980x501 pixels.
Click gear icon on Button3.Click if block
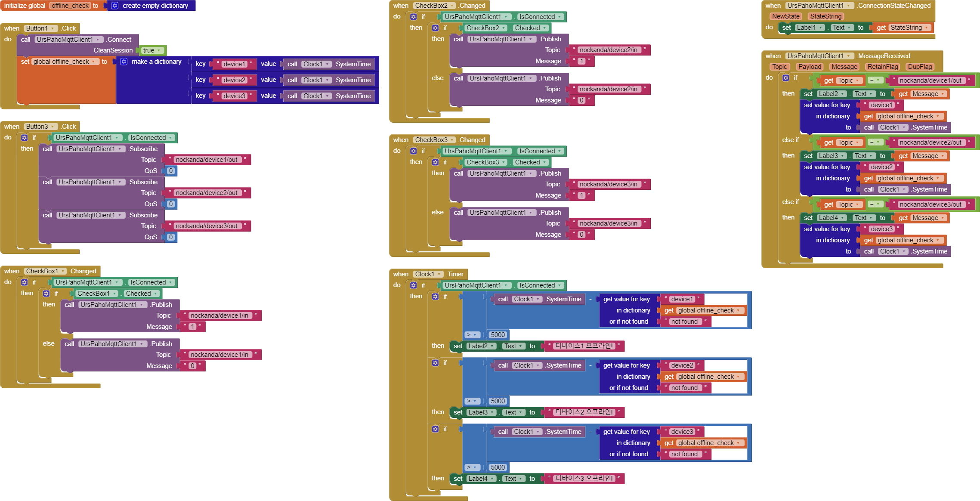pyautogui.click(x=25, y=138)
